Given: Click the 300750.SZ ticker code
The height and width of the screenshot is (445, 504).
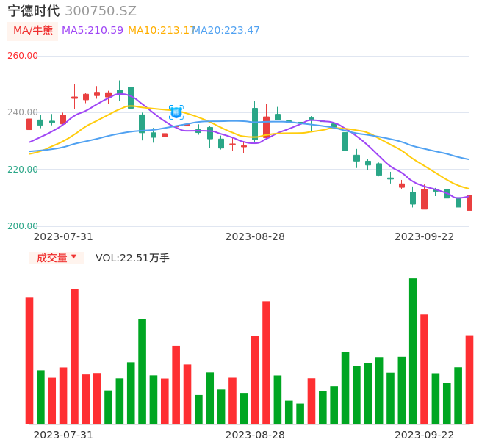Looking at the screenshot, I should click(x=101, y=11).
